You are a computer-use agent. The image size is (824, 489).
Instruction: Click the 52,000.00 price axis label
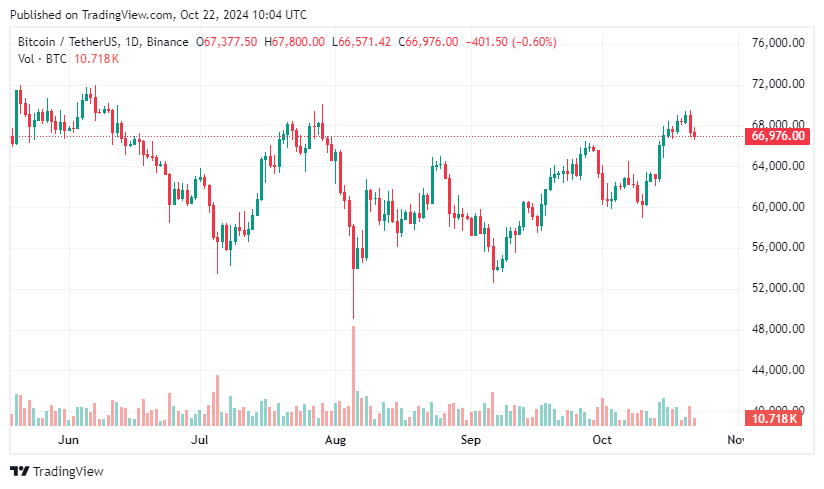pos(777,288)
